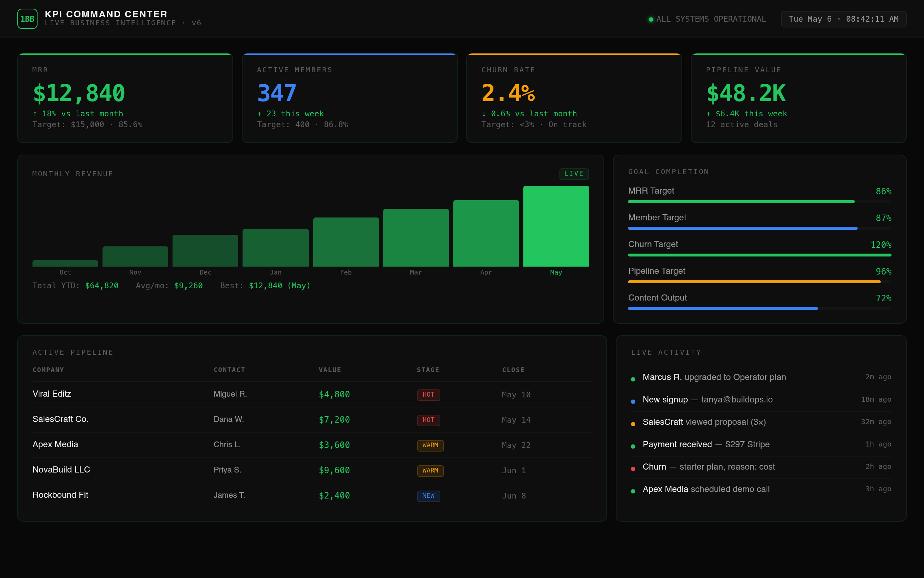Open the Active Members 347 card
This screenshot has height=578, width=924.
click(349, 98)
